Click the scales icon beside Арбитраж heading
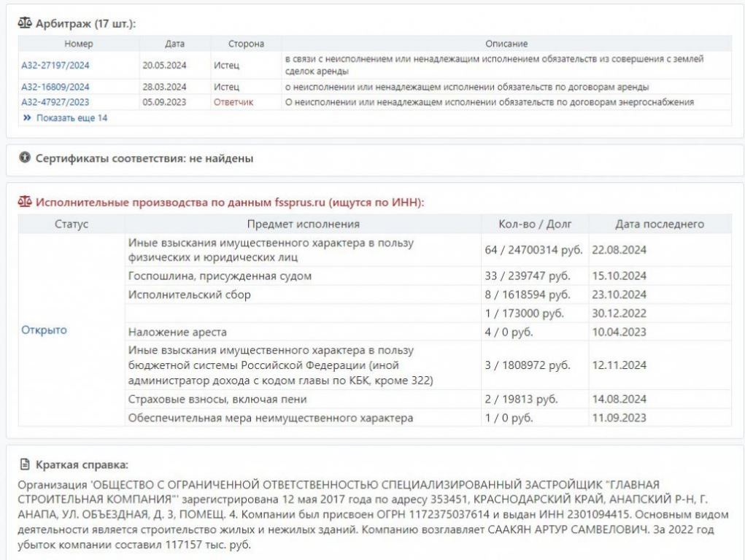Viewport: 745px width, 560px height. [25, 23]
